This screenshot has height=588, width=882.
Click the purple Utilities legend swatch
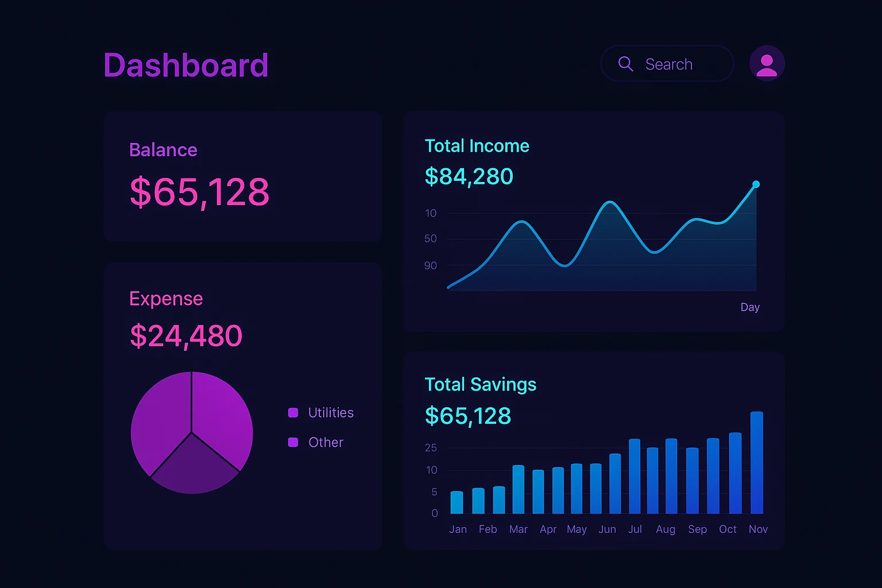[293, 413]
